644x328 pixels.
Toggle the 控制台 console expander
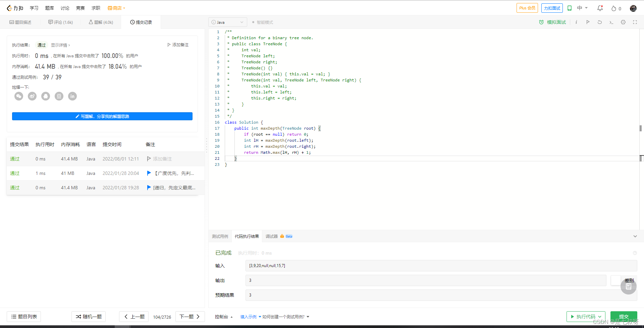pyautogui.click(x=224, y=317)
